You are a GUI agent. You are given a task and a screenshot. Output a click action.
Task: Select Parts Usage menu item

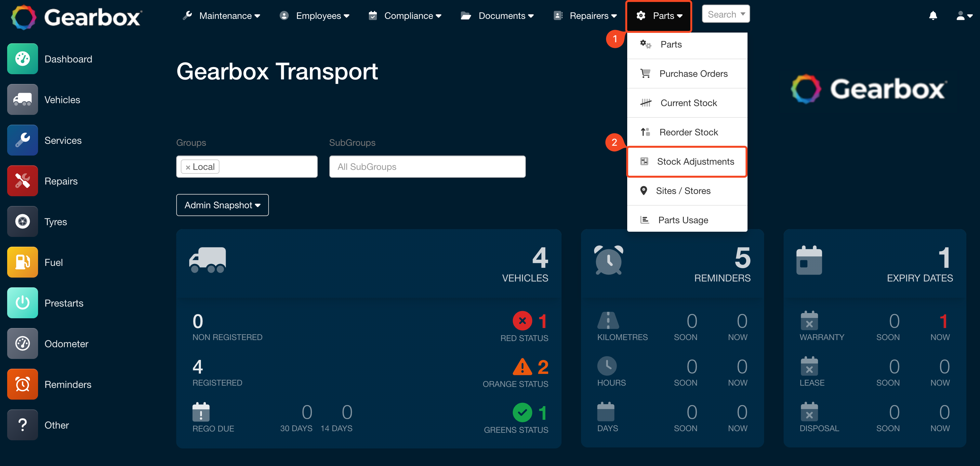[687, 220]
